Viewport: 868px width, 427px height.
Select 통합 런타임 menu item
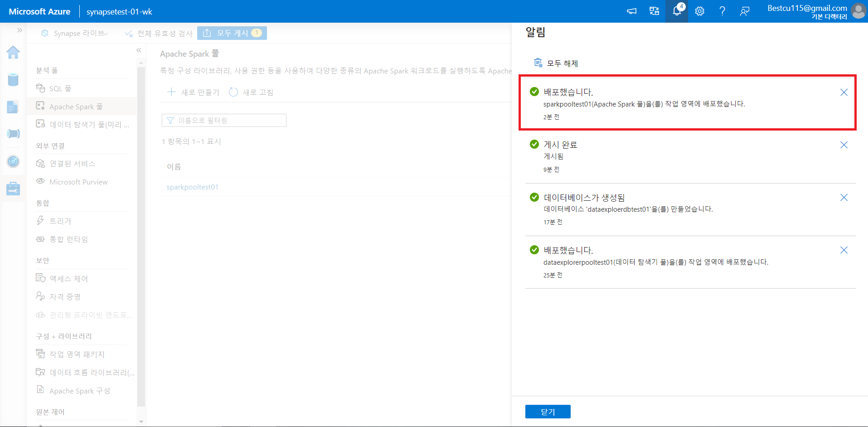(x=82, y=239)
